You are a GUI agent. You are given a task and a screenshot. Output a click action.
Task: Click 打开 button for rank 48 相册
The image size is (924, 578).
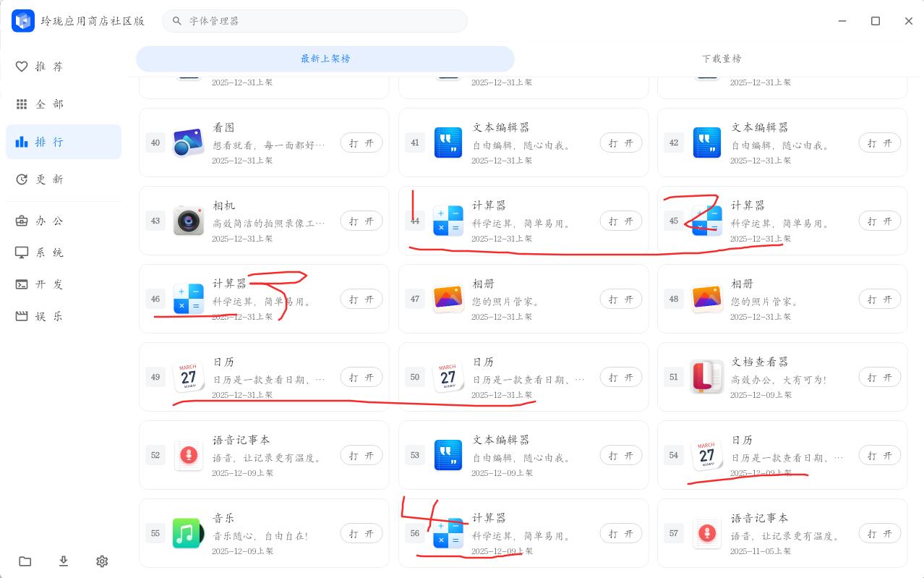tap(880, 299)
